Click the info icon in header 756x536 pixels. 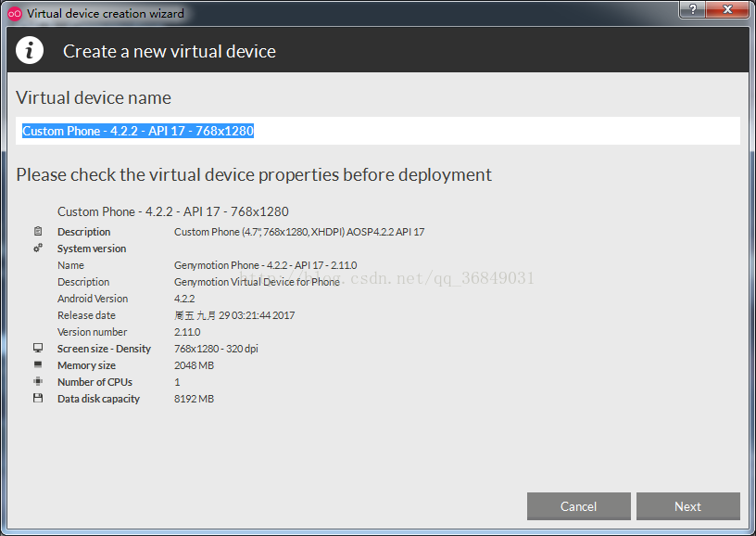click(x=30, y=50)
